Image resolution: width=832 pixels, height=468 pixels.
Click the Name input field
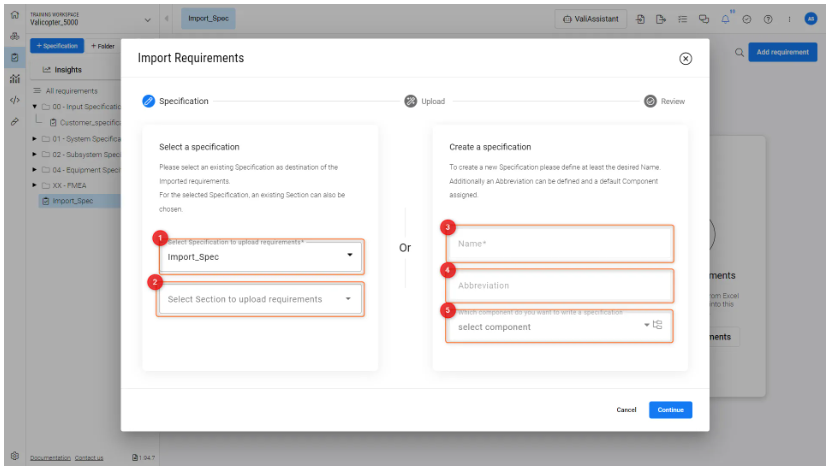[x=559, y=243]
